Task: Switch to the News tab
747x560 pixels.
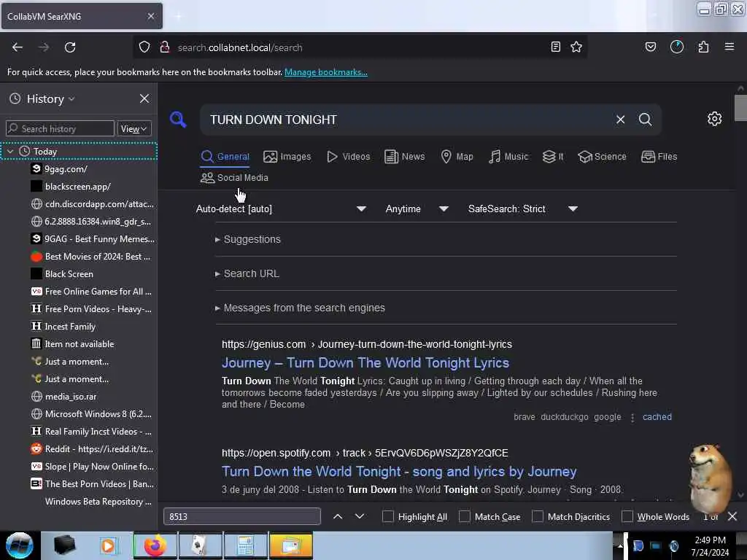Action: point(404,157)
